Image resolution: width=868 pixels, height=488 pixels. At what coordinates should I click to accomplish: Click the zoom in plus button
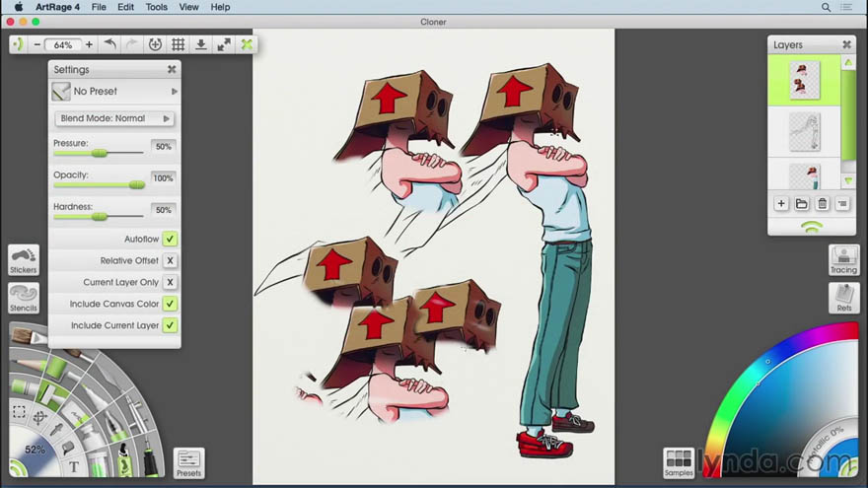[89, 44]
